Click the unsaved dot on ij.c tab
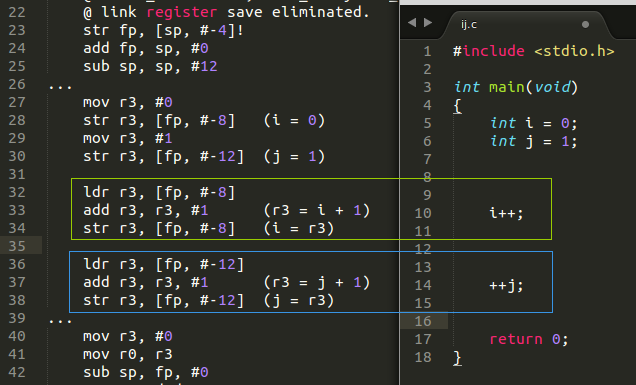The width and height of the screenshot is (636, 385). pyautogui.click(x=585, y=25)
